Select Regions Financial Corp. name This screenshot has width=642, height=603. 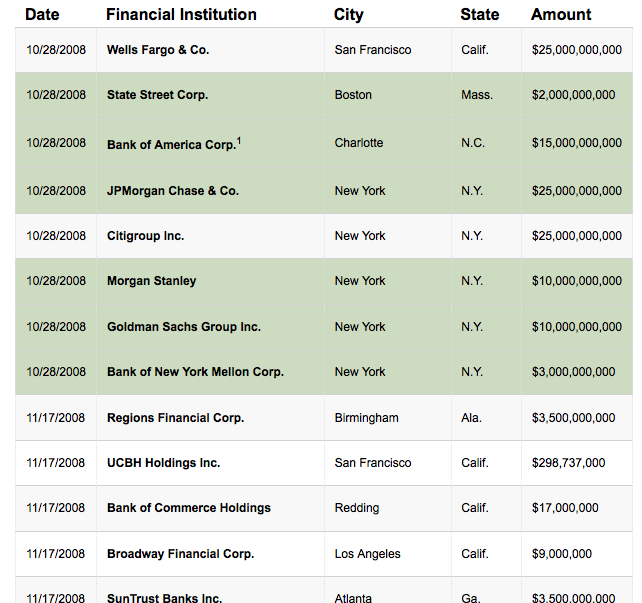click(175, 418)
